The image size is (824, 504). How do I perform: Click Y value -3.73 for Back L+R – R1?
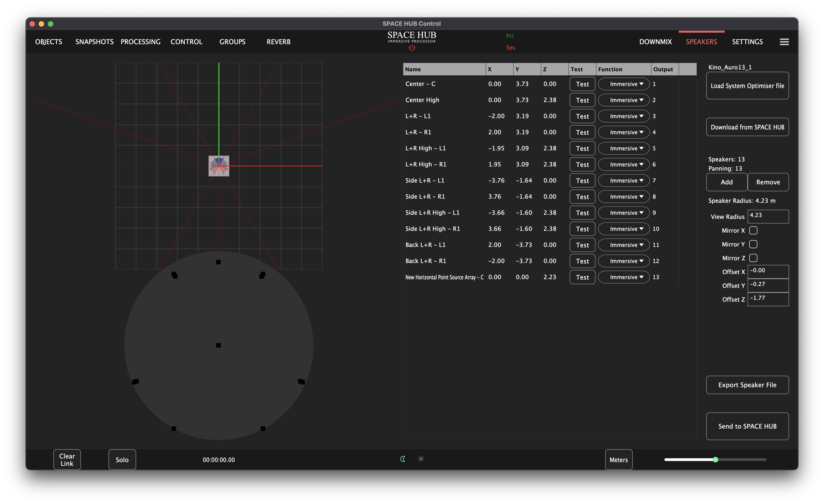(x=524, y=261)
